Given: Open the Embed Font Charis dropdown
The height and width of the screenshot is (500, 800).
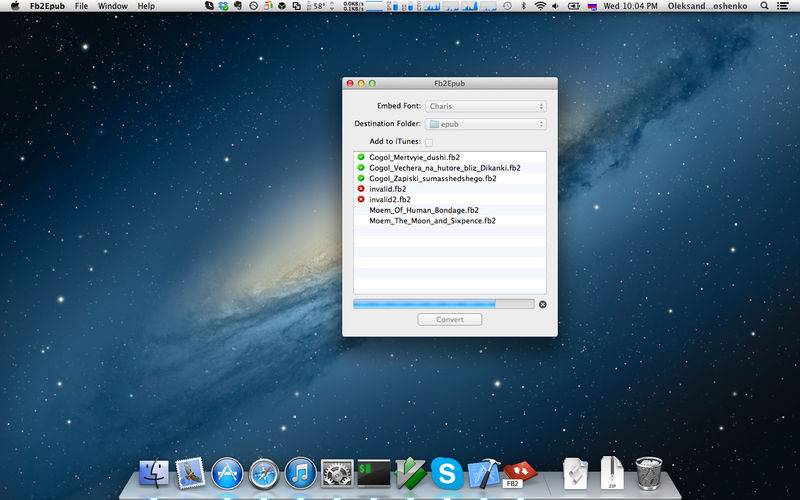Looking at the screenshot, I should [486, 106].
